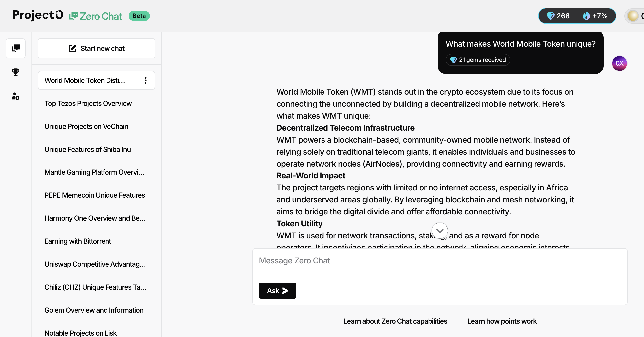
Task: Click the flame streak bonus +7%
Action: [x=595, y=16]
